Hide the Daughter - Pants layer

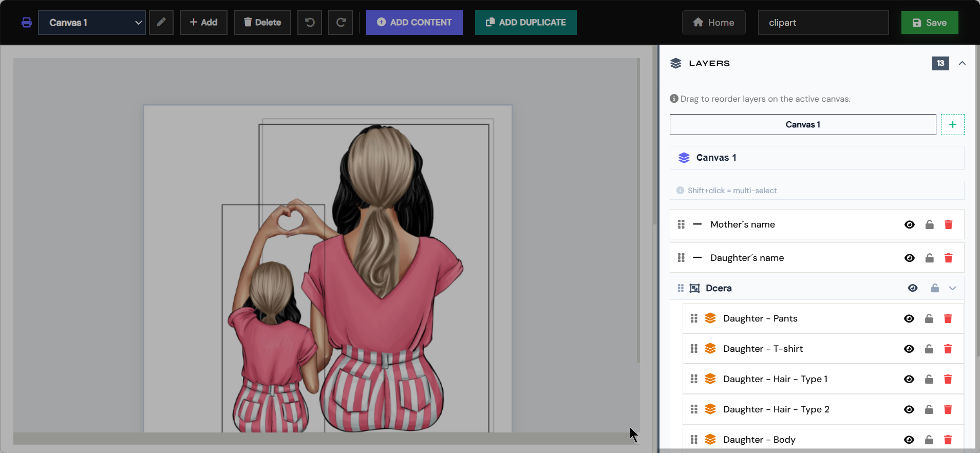[x=909, y=318]
